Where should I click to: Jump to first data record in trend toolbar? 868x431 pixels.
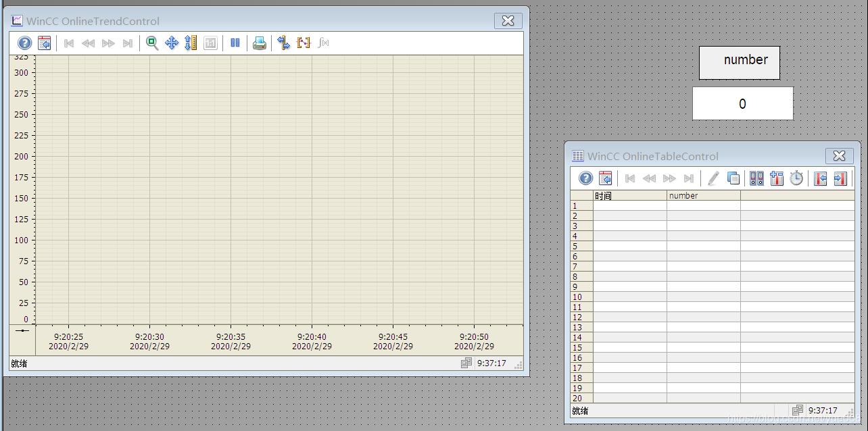[69, 43]
